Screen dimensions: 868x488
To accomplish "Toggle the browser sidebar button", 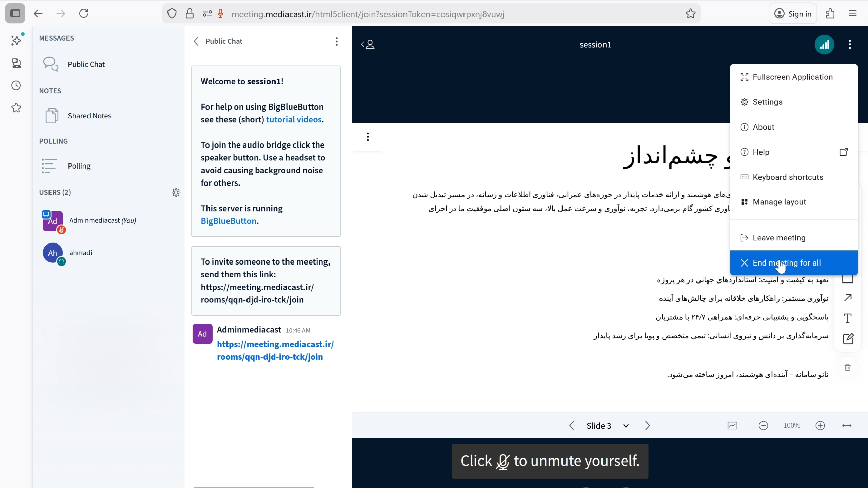I will [x=15, y=14].
